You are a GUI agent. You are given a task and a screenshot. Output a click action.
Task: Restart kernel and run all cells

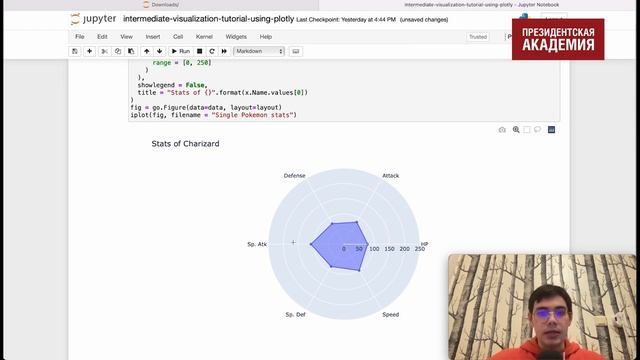point(224,51)
